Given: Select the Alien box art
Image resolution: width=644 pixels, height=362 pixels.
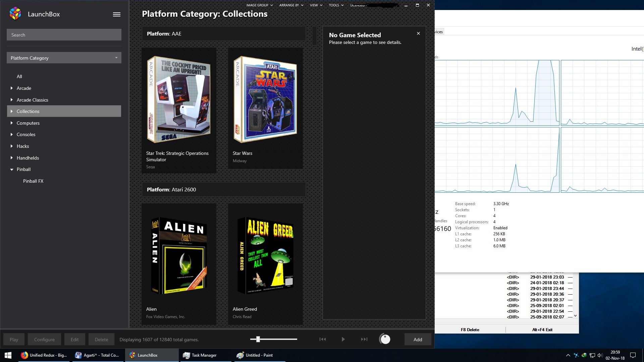Looking at the screenshot, I should 179,256.
